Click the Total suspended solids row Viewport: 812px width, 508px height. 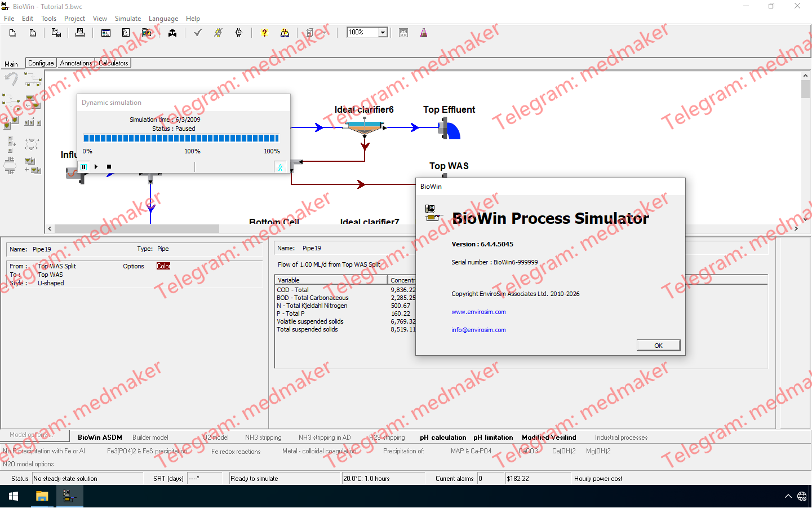coord(345,329)
